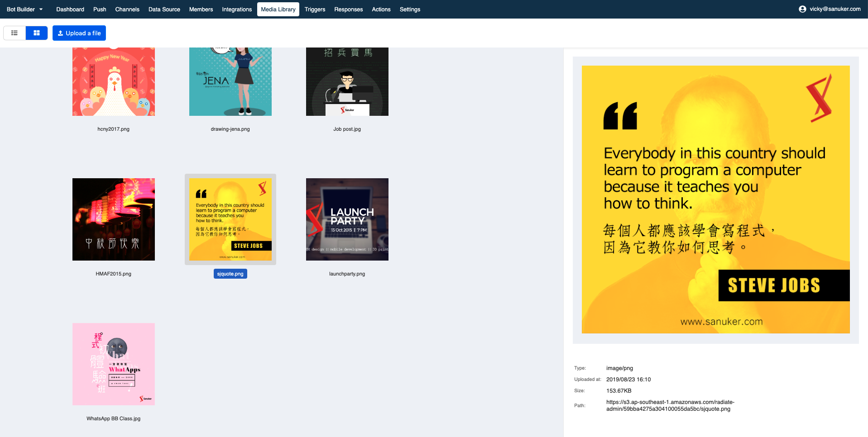
Task: Open the Bot Builder dropdown
Action: click(25, 9)
